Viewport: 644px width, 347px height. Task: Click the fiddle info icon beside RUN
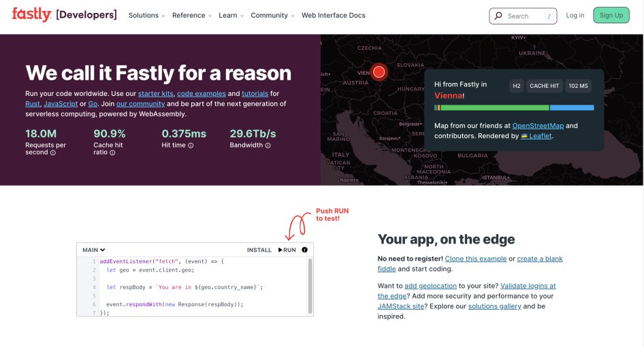[305, 250]
